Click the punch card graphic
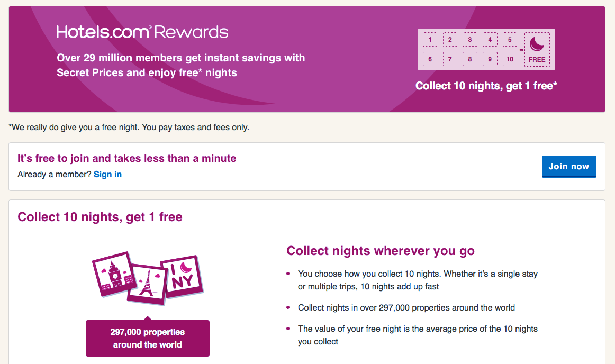Screen dimensions: 615x364 click(486, 49)
